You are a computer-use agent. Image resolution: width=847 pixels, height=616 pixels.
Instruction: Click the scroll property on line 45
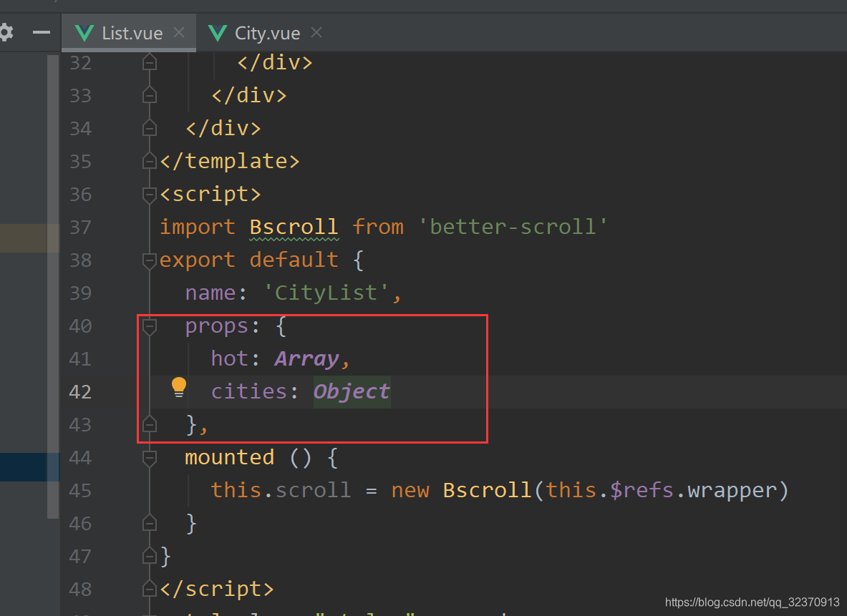click(x=313, y=490)
